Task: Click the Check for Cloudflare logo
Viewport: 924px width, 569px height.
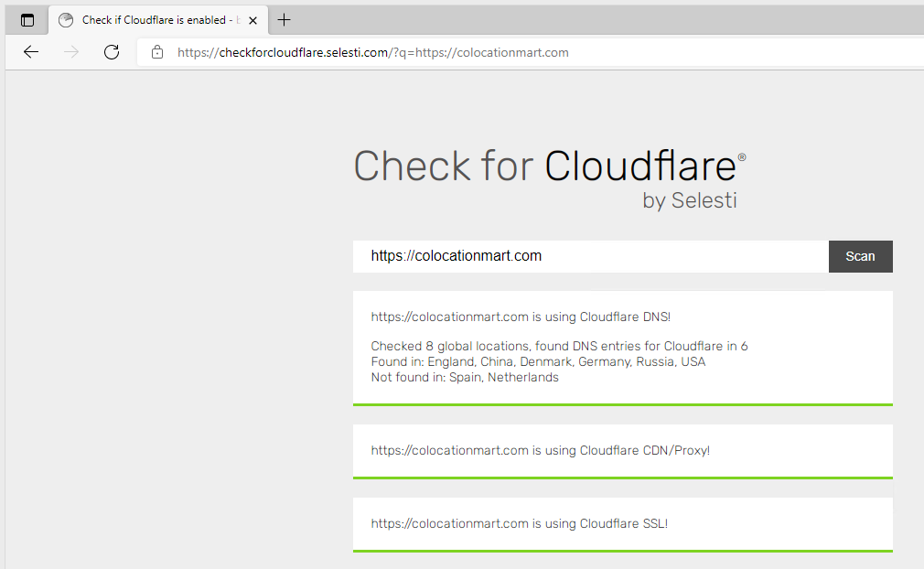Action: [x=549, y=167]
